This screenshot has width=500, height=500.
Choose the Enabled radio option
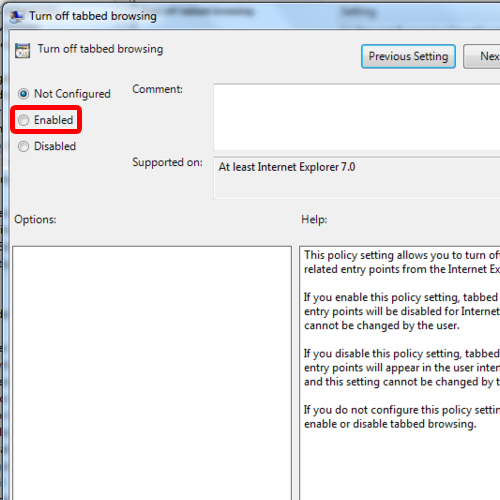tap(23, 120)
